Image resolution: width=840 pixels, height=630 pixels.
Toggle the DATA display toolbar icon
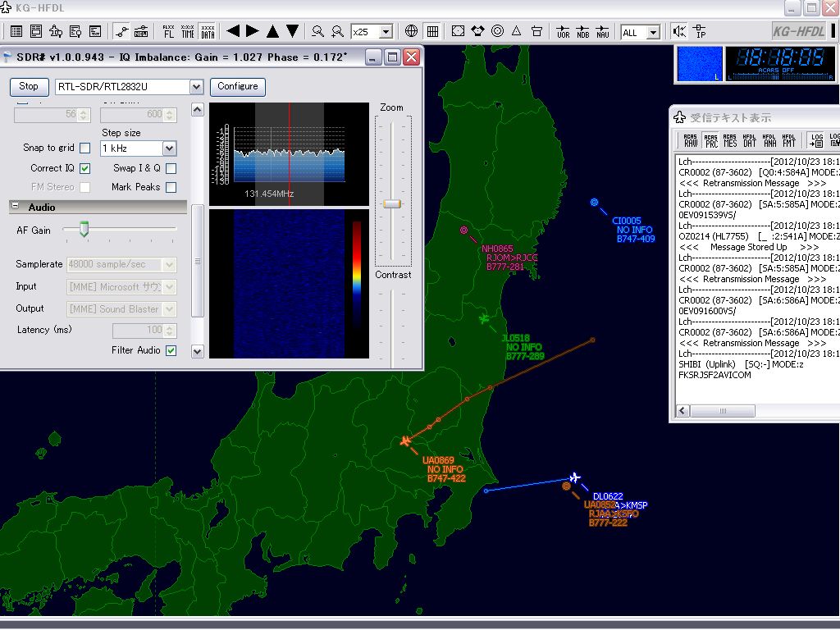pos(208,31)
